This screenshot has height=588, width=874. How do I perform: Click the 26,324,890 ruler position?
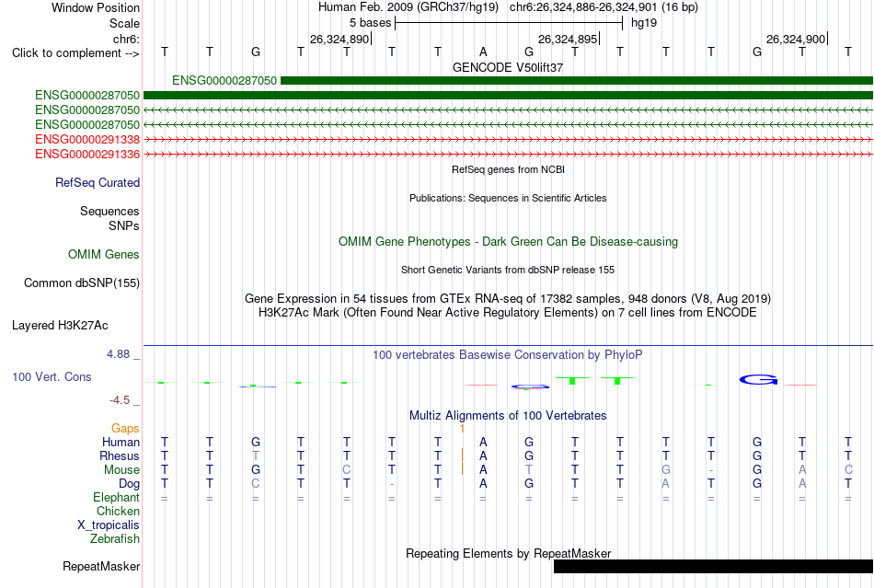(x=339, y=39)
